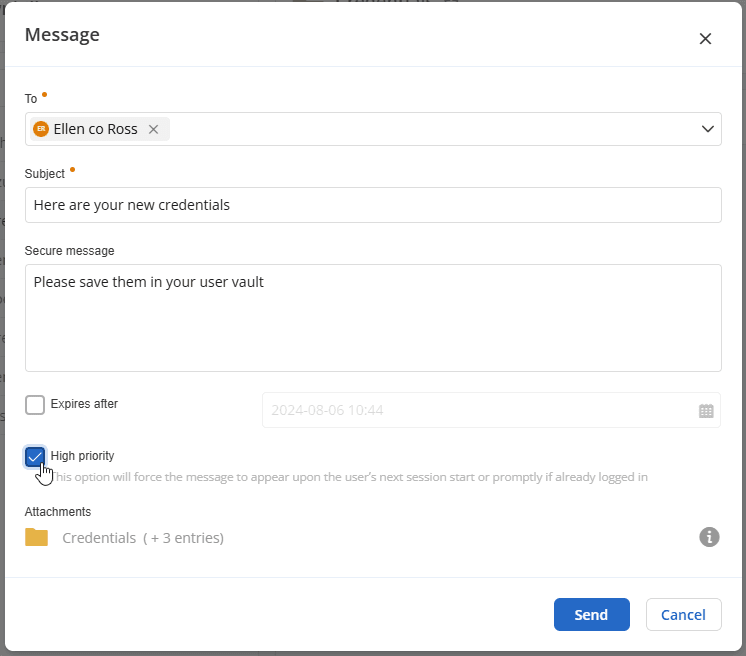Click the attachment info icon
This screenshot has width=746, height=656.
[709, 537]
